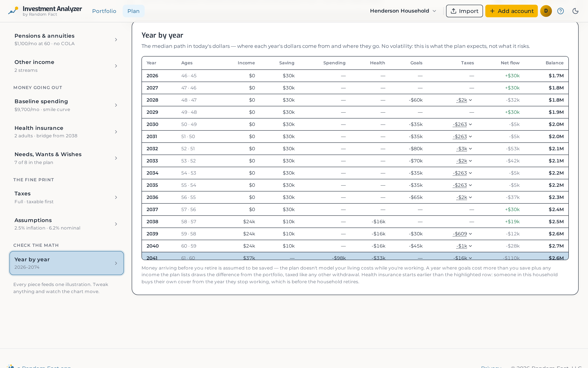Image resolution: width=588 pixels, height=368 pixels.
Task: Click the 2037 balance $2.4M cell
Action: click(556, 210)
